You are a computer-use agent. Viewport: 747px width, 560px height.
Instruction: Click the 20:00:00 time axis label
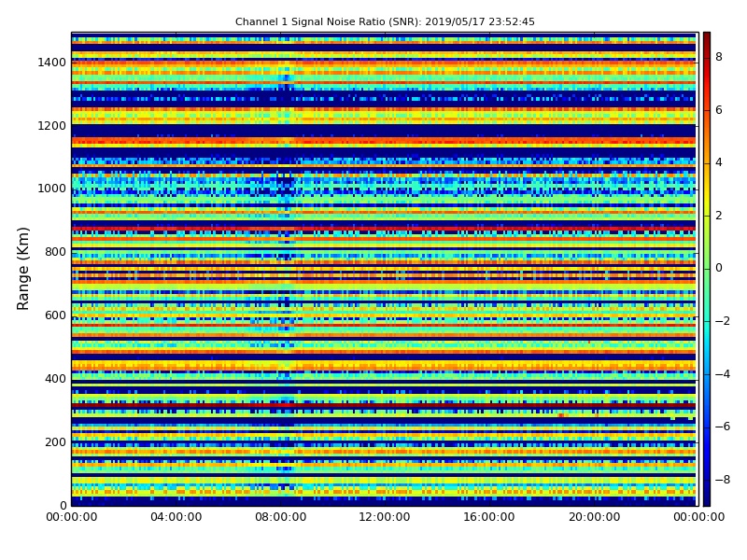click(x=595, y=517)
